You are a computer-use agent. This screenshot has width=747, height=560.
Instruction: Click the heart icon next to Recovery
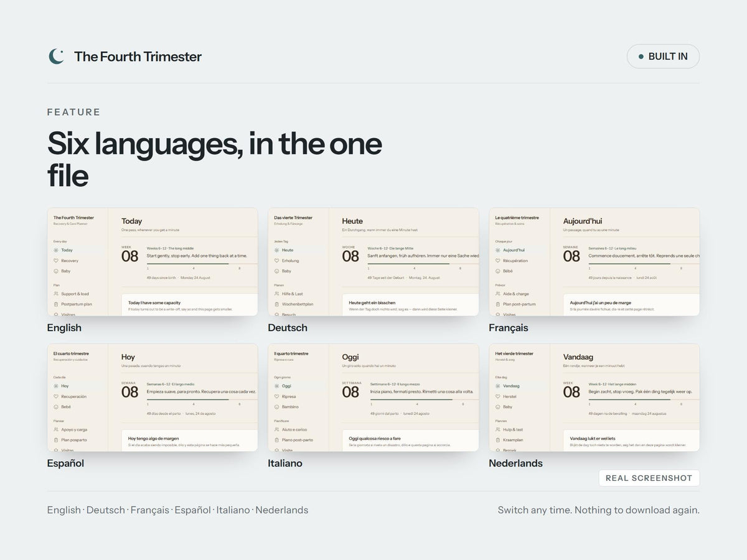56,261
